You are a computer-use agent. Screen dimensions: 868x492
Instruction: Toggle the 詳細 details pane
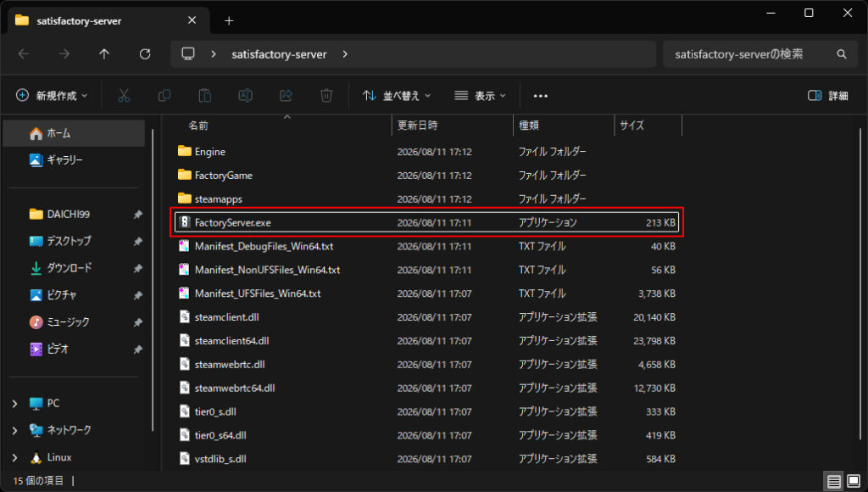pos(828,96)
